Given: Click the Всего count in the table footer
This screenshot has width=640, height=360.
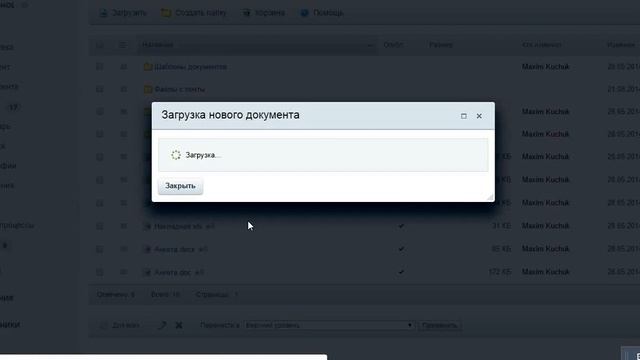Looking at the screenshot, I should tap(165, 294).
